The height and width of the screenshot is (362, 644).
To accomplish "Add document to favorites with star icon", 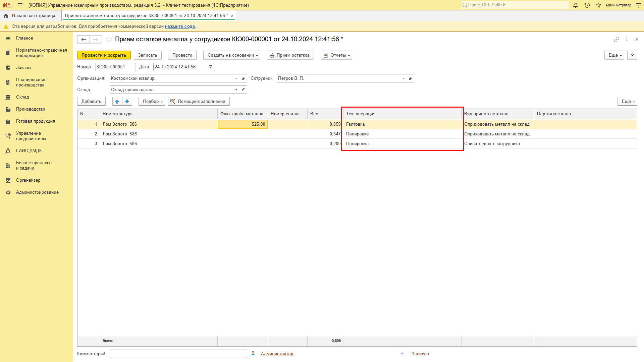I will (109, 40).
